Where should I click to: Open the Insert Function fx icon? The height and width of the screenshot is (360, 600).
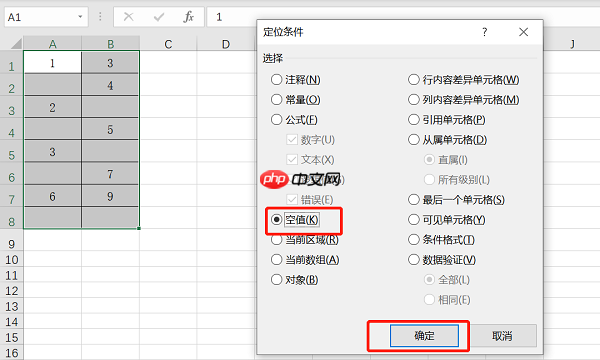(189, 17)
